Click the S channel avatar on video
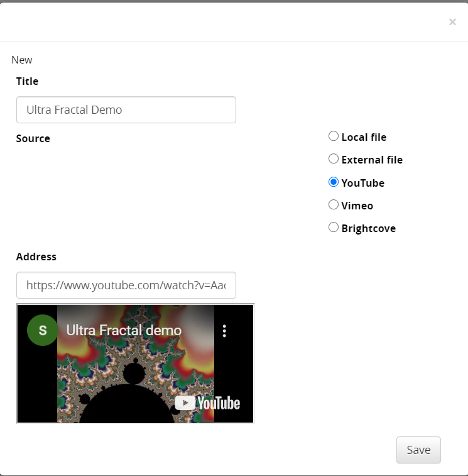468x476 pixels. click(x=42, y=331)
